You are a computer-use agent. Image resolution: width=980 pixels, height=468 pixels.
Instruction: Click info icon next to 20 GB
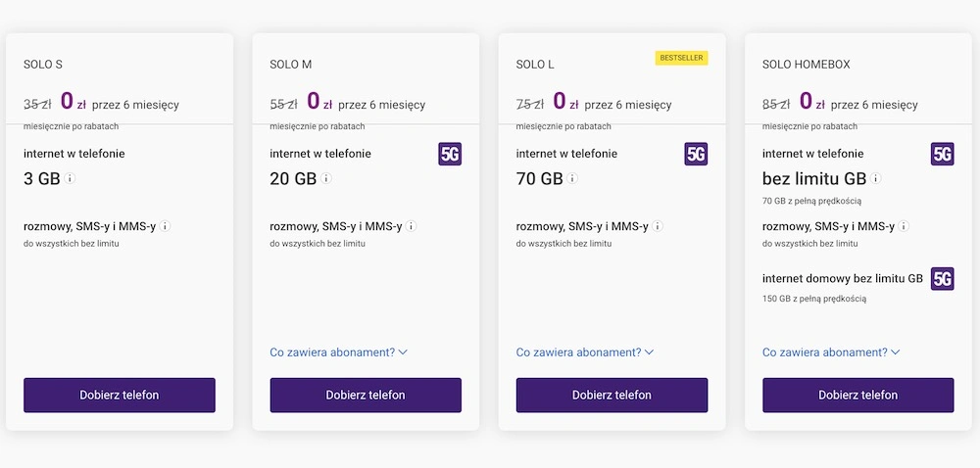pos(326,178)
